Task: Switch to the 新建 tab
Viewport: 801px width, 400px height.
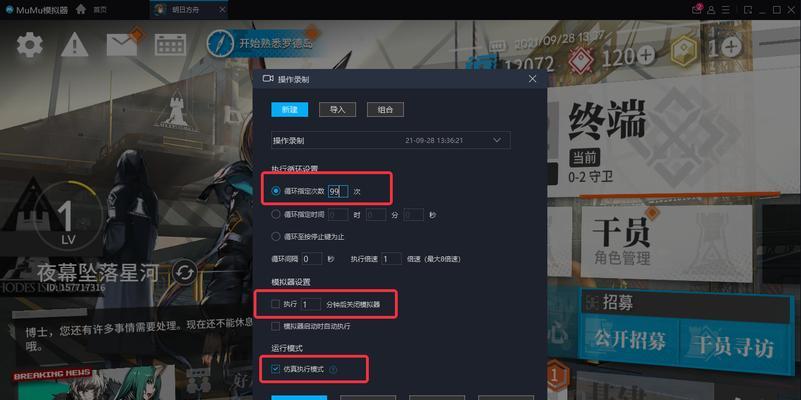Action: pos(290,109)
